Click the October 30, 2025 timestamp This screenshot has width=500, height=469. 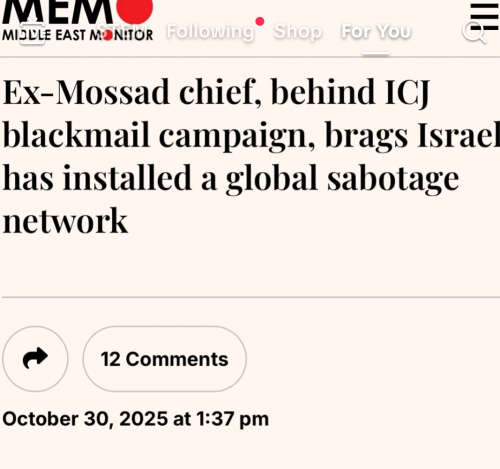pos(135,419)
